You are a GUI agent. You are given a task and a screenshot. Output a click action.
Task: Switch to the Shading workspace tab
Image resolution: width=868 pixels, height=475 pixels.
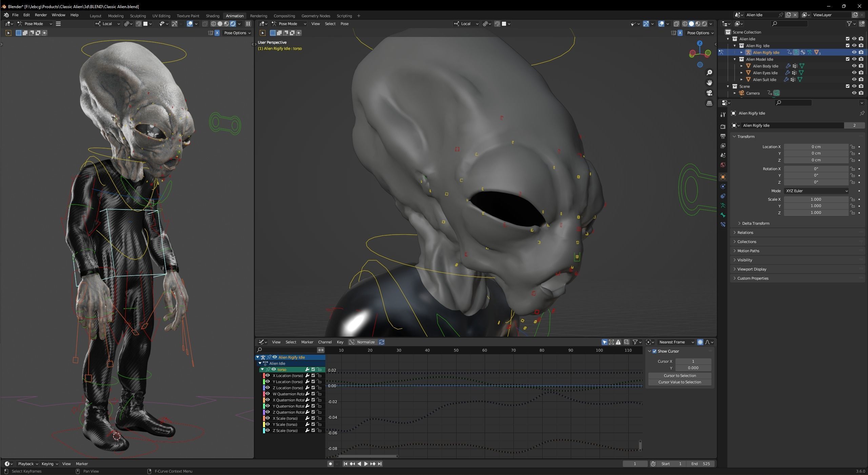tap(213, 16)
